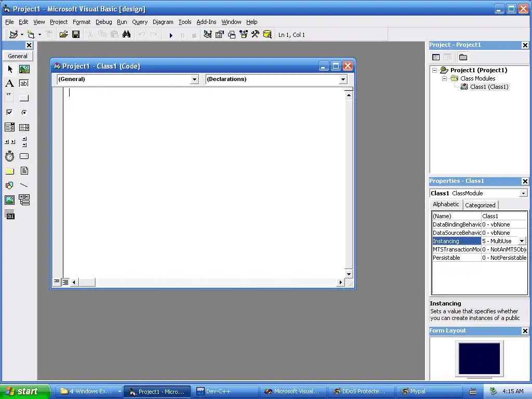Collapse Class Modules folder node
This screenshot has width=532, height=399.
coord(445,78)
